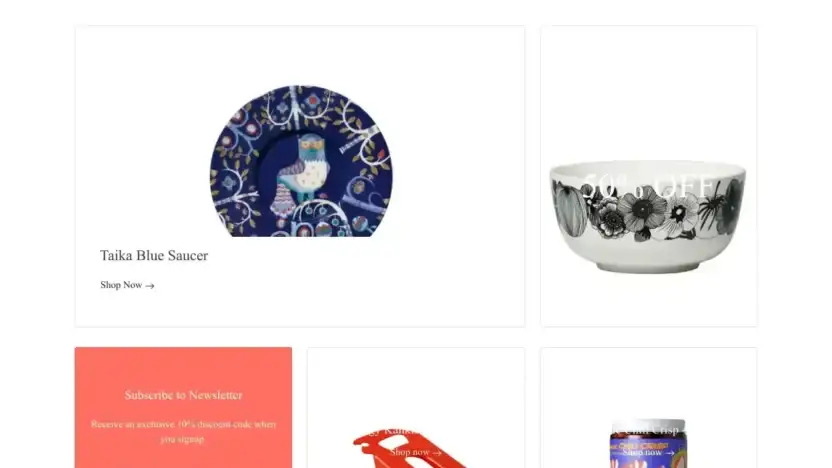This screenshot has width=832, height=468.
Task: Click the arrow icon beside Taika Shop Now
Action: coord(150,285)
